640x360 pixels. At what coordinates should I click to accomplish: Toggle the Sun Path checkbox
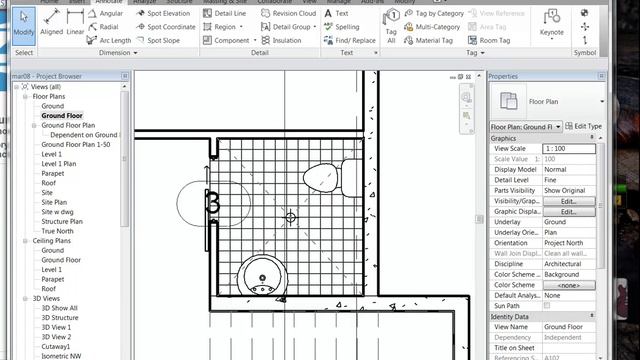pos(547,305)
